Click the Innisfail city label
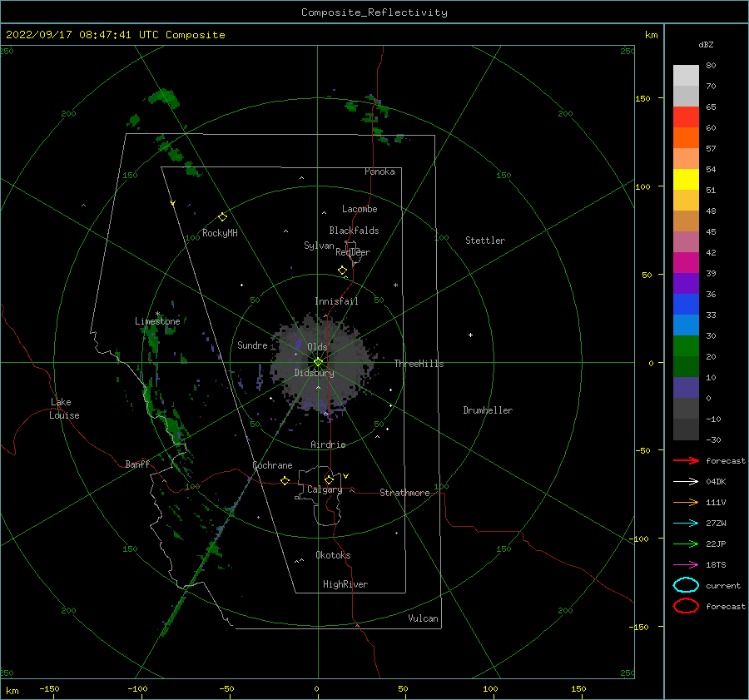 [x=336, y=301]
